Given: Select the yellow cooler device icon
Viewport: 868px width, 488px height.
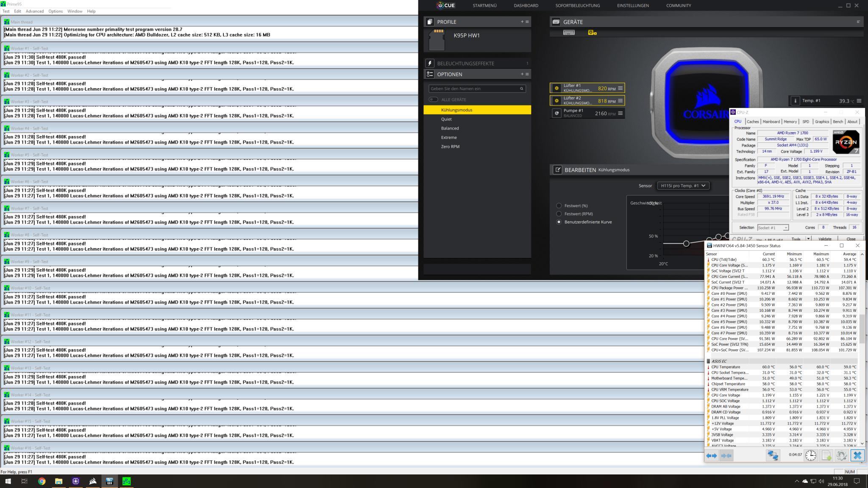Looking at the screenshot, I should (x=592, y=33).
